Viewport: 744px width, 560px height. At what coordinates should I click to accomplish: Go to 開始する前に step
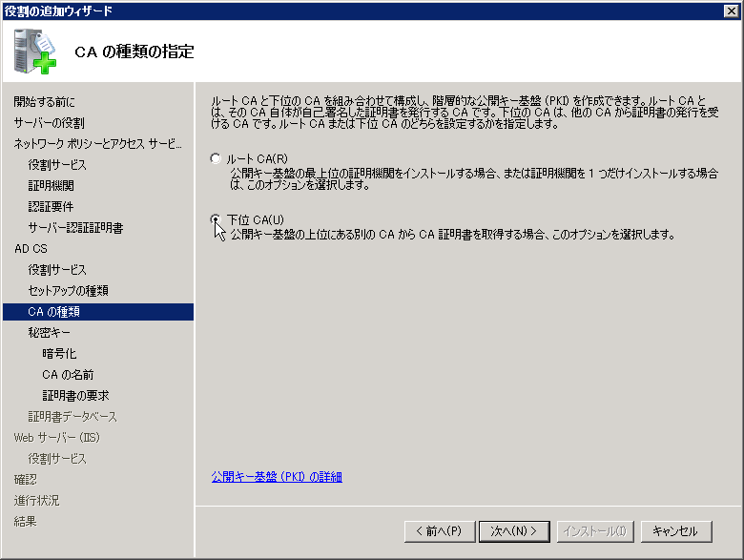click(x=44, y=101)
